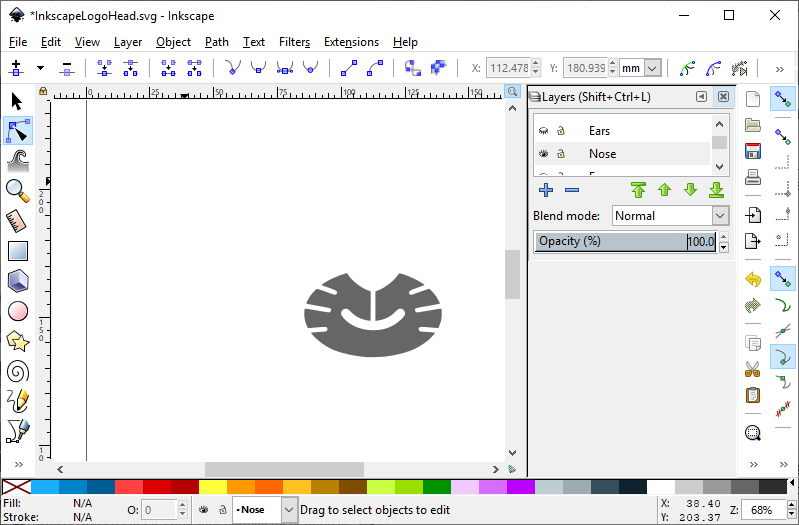Convert object to path icon
Viewport: 799px width, 525px height.
point(413,68)
